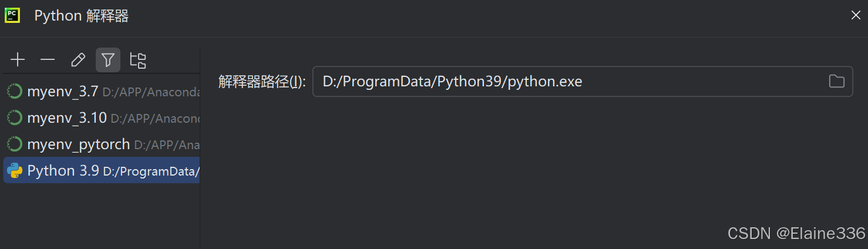Edit interpreter with the pencil icon
The height and width of the screenshot is (249, 868).
pyautogui.click(x=78, y=60)
